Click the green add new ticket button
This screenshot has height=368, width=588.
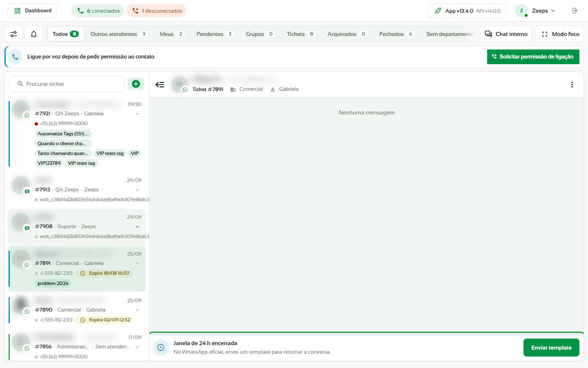pos(136,84)
